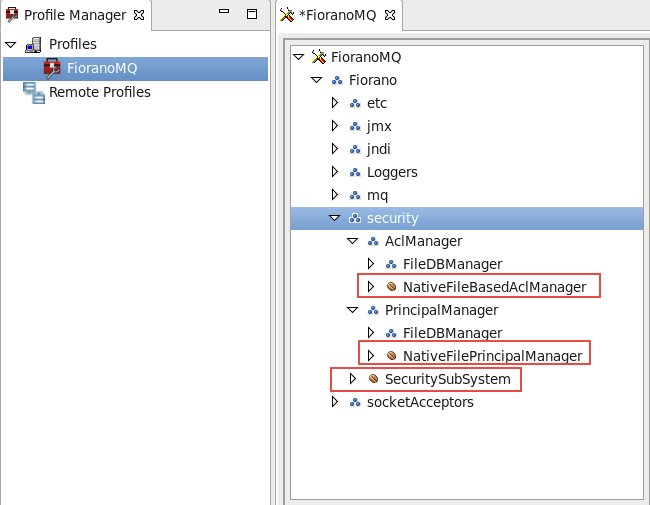Viewport: 650px width, 505px height.
Task: Click the FioranoMQ profile toolbox icon
Action: click(52, 69)
